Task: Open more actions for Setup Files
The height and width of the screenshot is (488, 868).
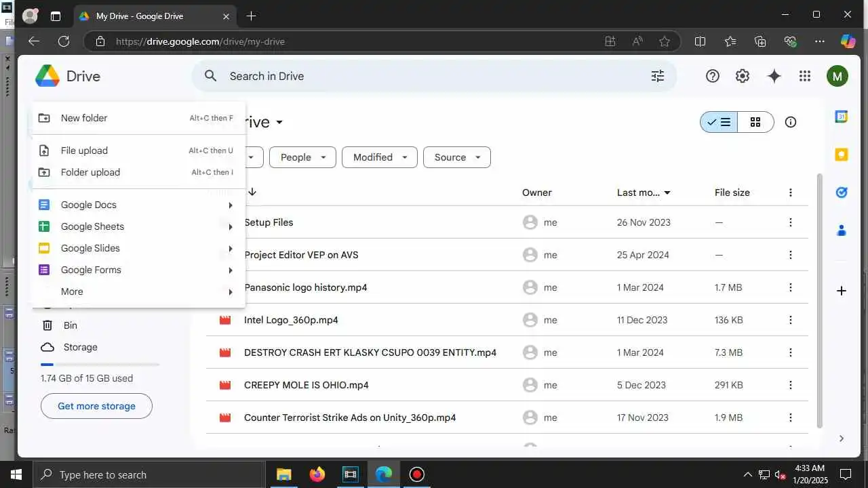Action: click(x=790, y=222)
